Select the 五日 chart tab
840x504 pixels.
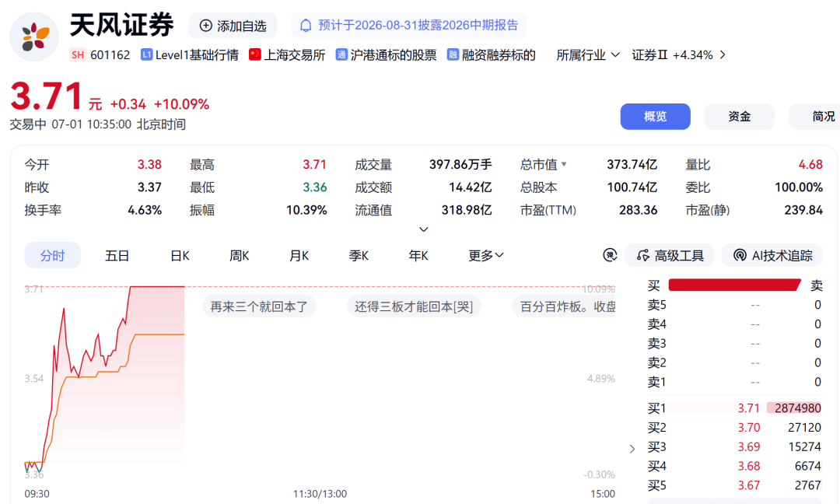117,255
